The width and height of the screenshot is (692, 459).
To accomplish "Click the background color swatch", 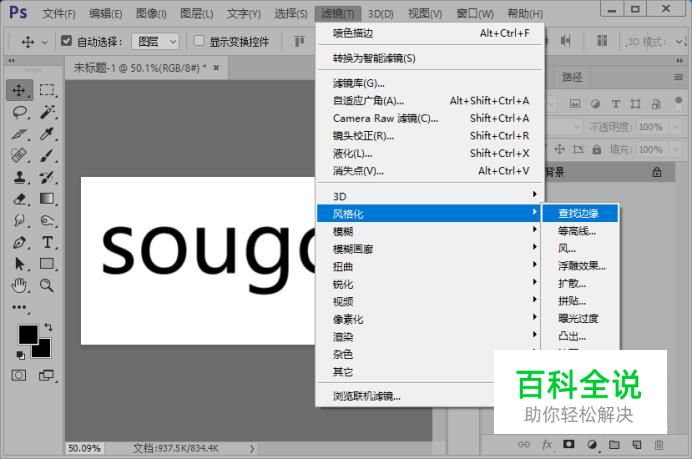I will click(44, 351).
